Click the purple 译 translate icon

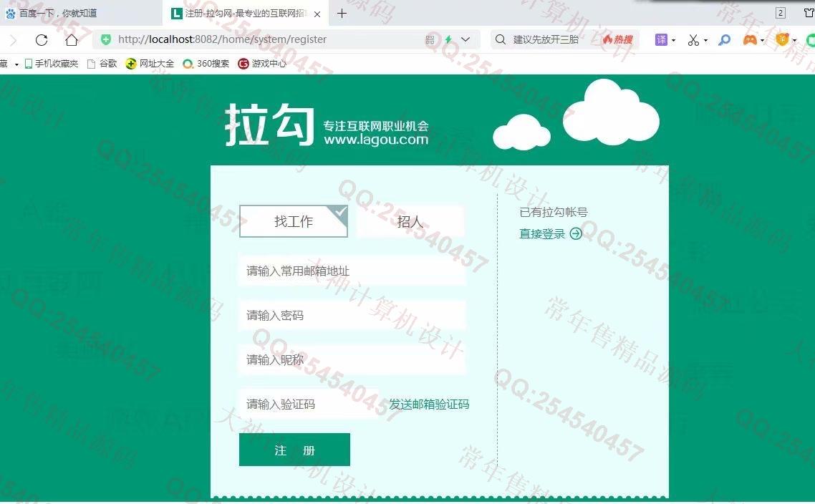[661, 39]
